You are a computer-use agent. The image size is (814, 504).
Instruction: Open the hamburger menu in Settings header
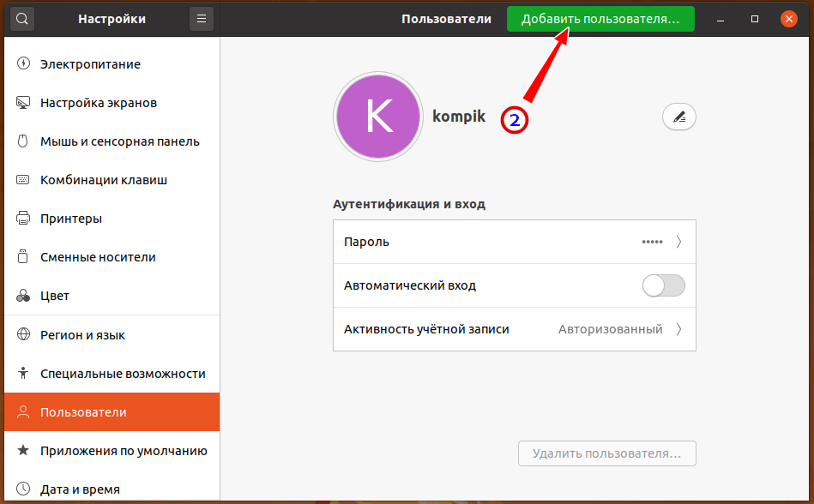(201, 19)
